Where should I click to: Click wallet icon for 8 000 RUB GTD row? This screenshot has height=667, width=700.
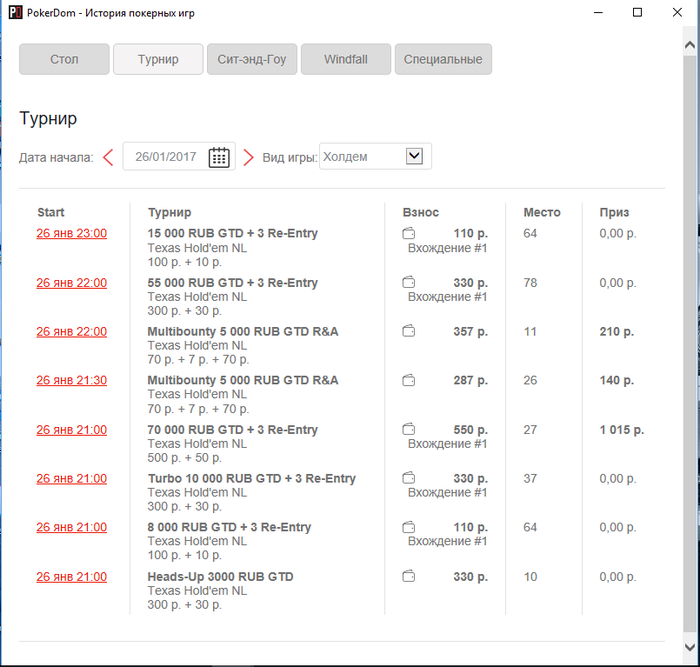point(408,527)
